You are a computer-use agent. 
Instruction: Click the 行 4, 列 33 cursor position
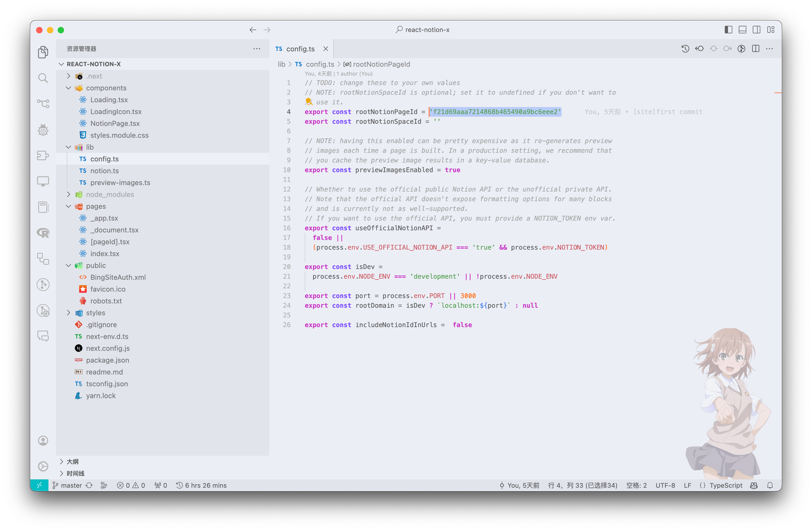coord(583,485)
